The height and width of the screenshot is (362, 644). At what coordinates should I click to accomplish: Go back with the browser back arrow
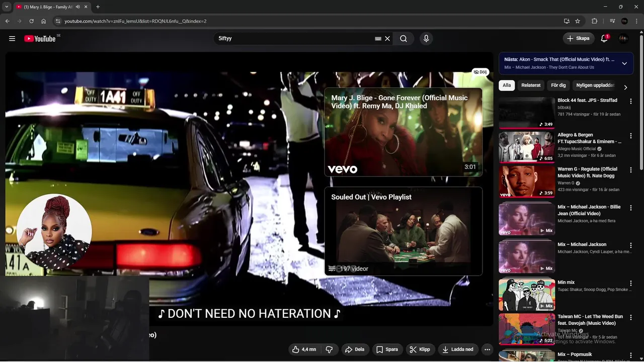click(x=7, y=21)
